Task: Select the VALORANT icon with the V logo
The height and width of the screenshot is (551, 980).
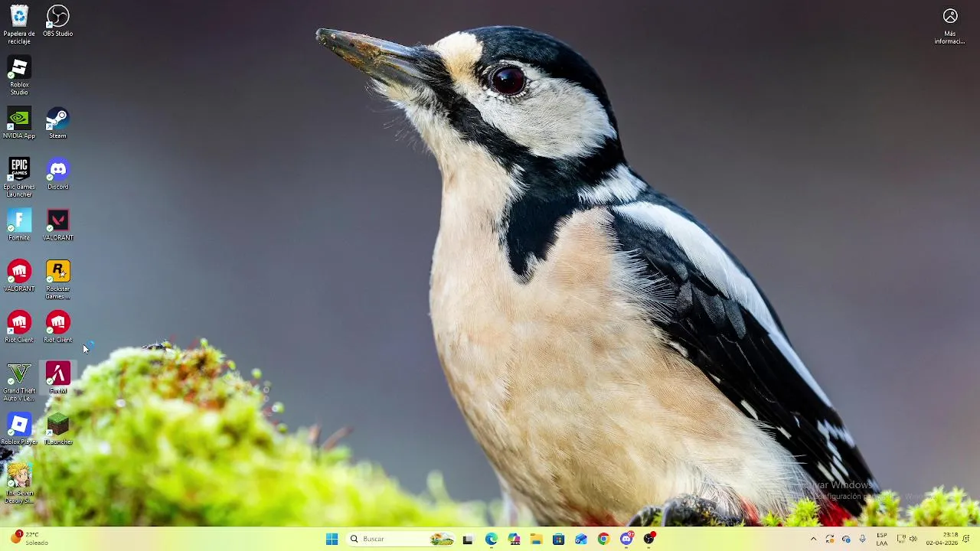Action: point(58,225)
